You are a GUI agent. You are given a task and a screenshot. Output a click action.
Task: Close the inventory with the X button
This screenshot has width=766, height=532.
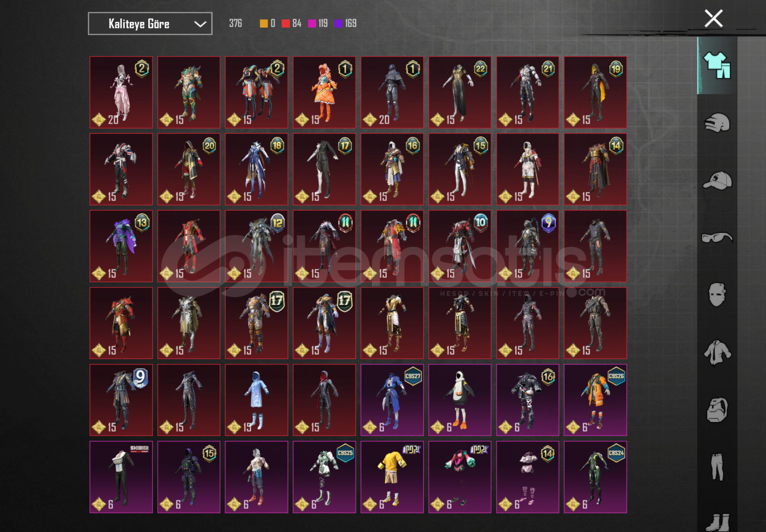click(x=713, y=19)
